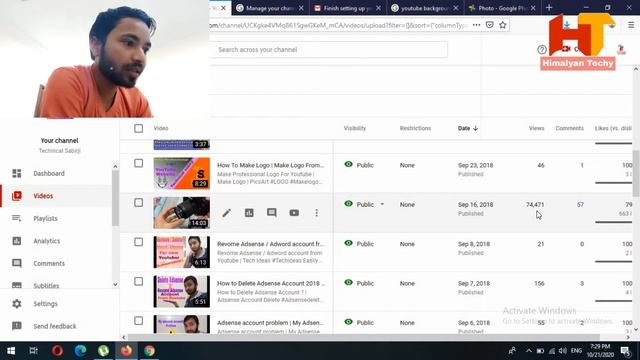Click the pencil edit details icon

tap(227, 213)
